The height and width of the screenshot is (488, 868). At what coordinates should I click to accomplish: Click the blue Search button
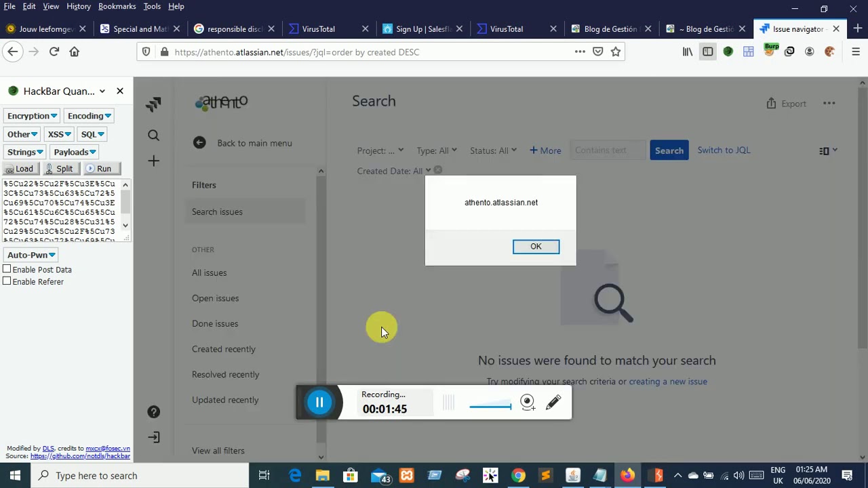[669, 150]
